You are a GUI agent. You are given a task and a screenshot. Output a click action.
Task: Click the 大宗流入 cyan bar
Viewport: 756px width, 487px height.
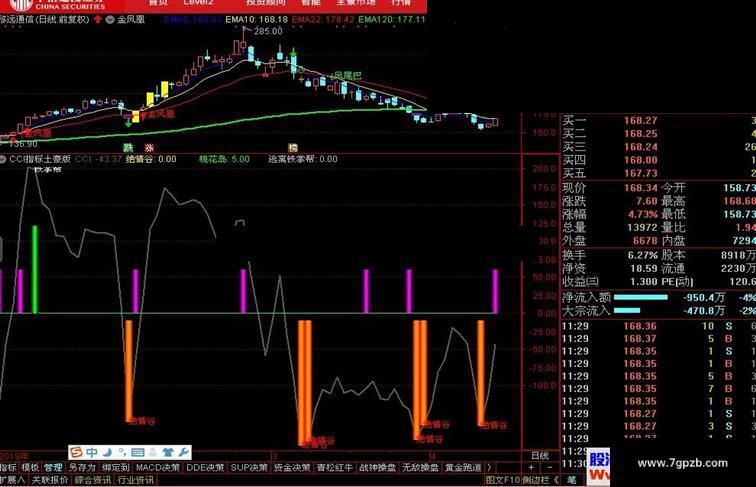(x=627, y=311)
